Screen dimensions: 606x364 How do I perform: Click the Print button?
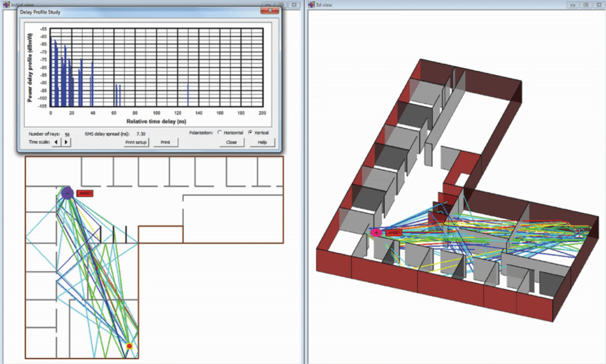tap(166, 142)
